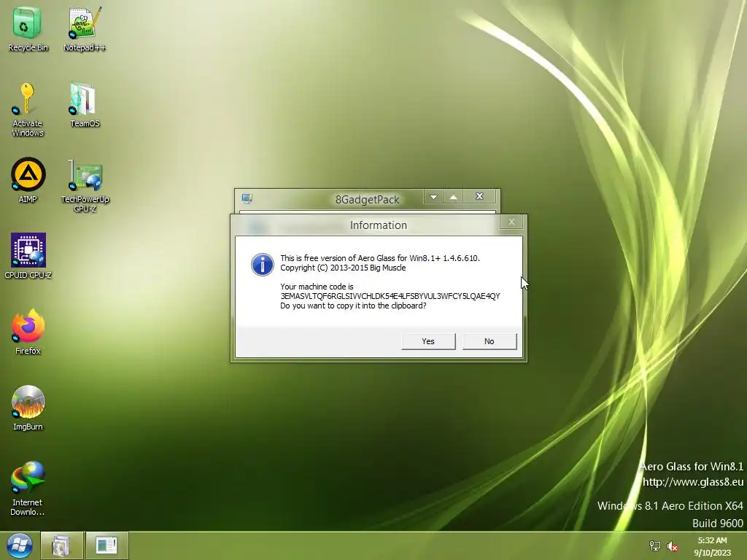Launch Notepad++ from the desktop
The height and width of the screenshot is (560, 747).
pos(85,28)
